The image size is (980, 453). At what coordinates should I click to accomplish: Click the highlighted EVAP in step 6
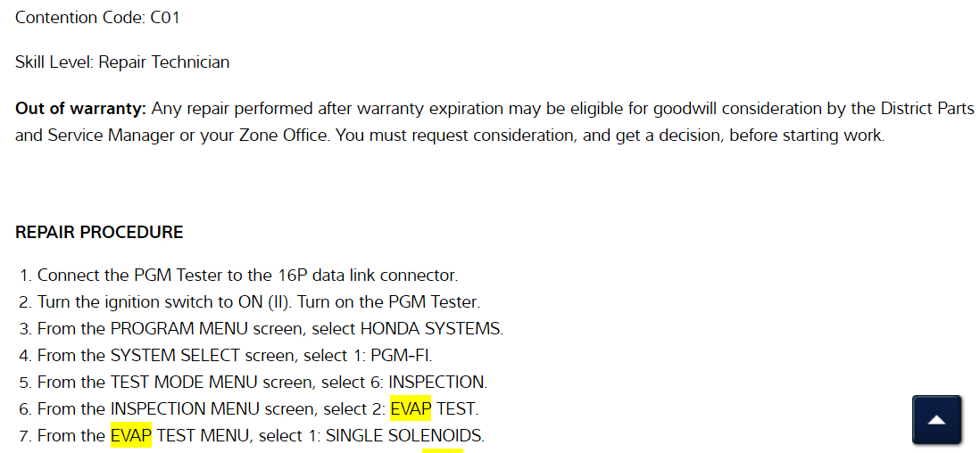coord(411,408)
